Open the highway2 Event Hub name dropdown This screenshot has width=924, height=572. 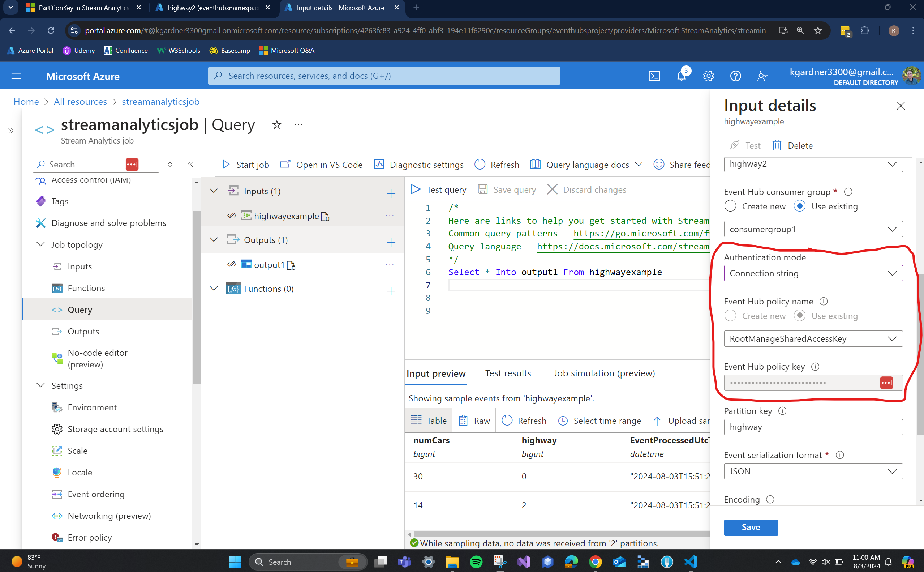[x=813, y=164]
